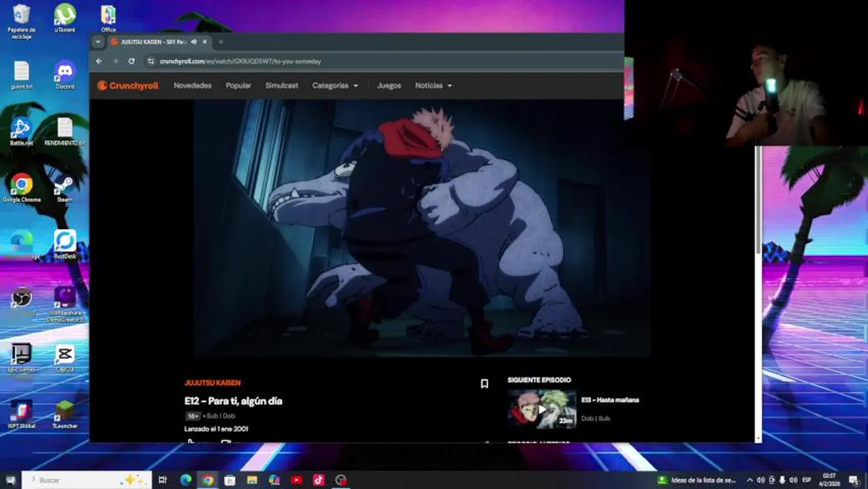Open Task View in taskbar
868x489 pixels.
click(x=163, y=480)
